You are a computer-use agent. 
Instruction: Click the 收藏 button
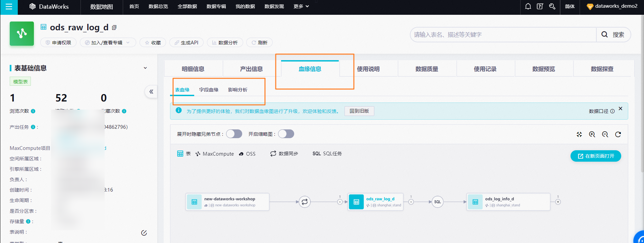153,43
